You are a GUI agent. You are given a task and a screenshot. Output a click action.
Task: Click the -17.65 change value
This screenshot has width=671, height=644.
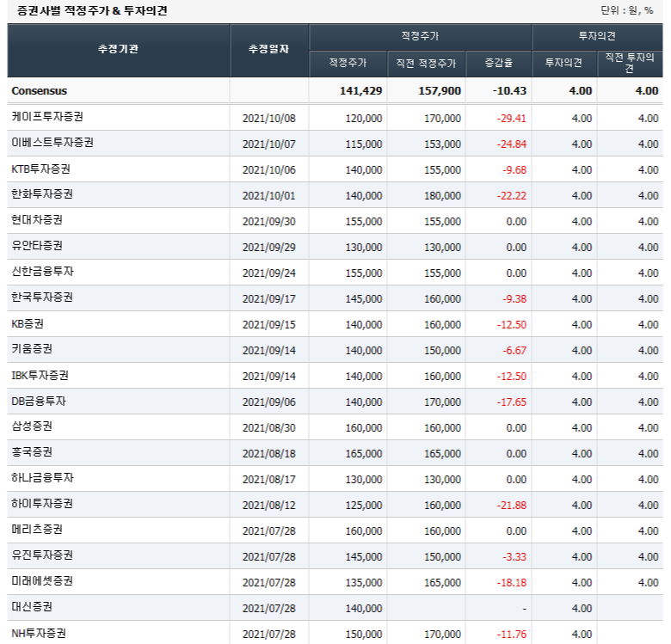pos(511,402)
